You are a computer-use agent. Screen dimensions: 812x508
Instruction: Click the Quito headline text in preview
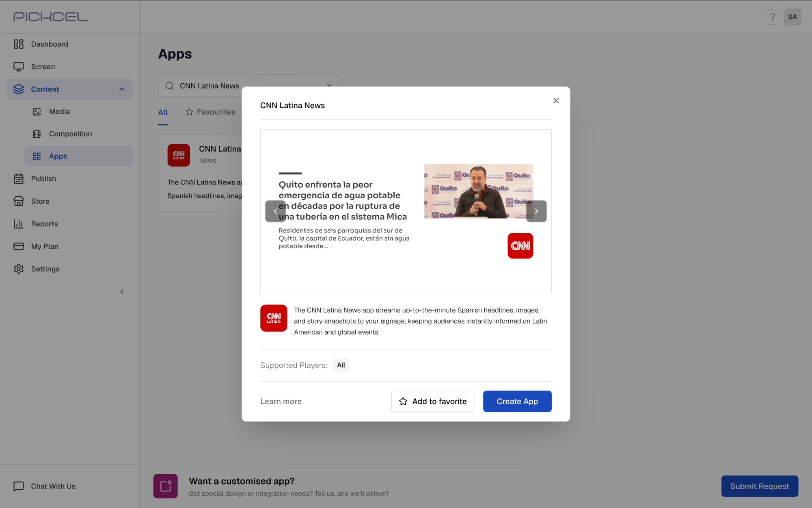pos(343,200)
